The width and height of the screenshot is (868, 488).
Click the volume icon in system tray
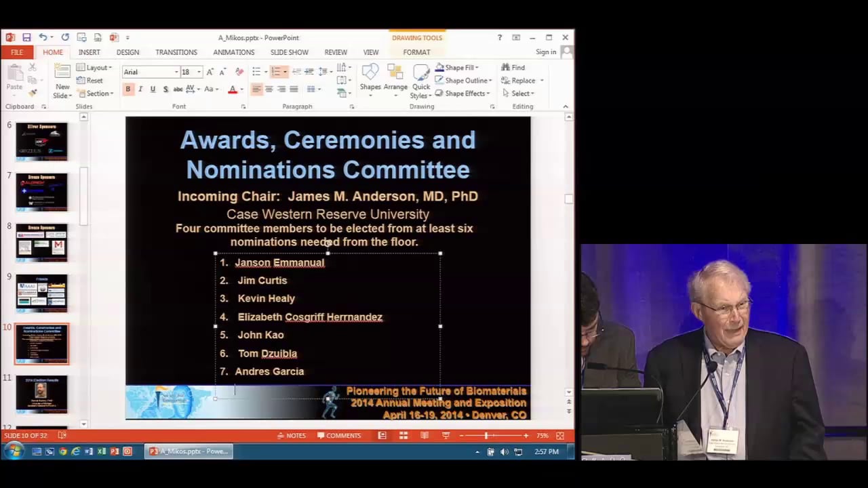504,451
